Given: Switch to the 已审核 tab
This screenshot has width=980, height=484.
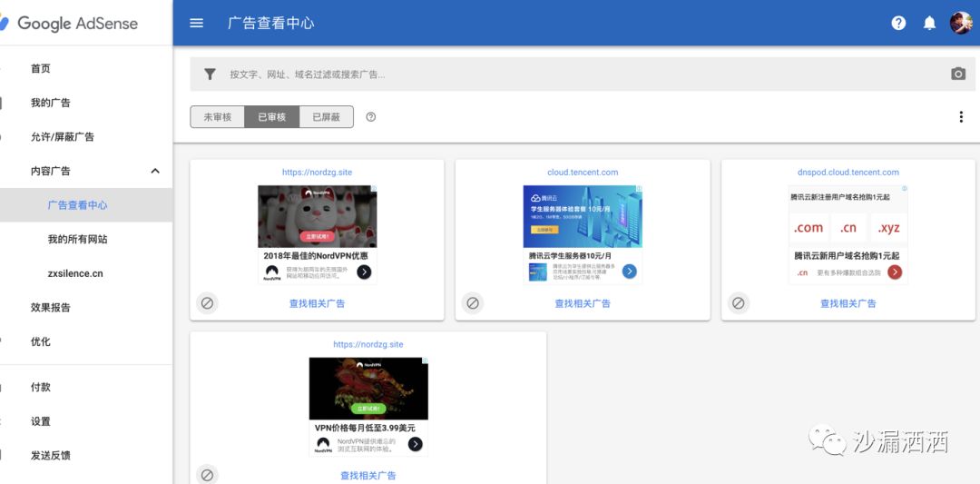Looking at the screenshot, I should pyautogui.click(x=272, y=117).
